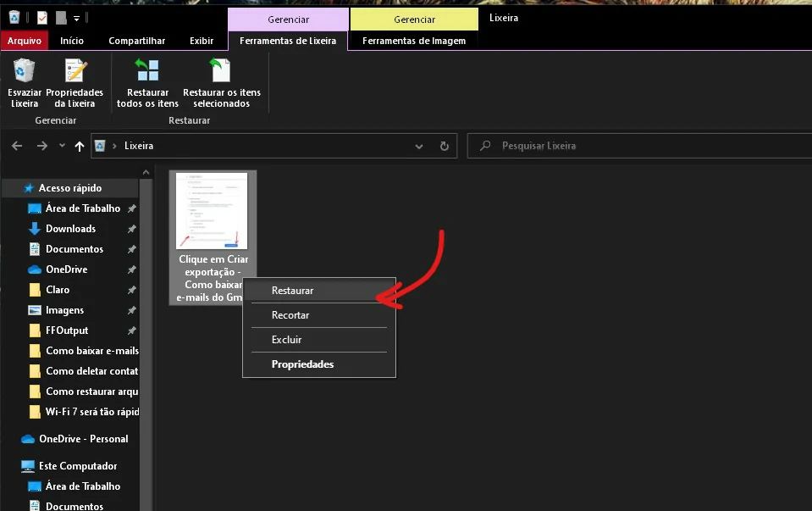Expand the address bar path chevron
This screenshot has width=812, height=511.
pos(114,146)
